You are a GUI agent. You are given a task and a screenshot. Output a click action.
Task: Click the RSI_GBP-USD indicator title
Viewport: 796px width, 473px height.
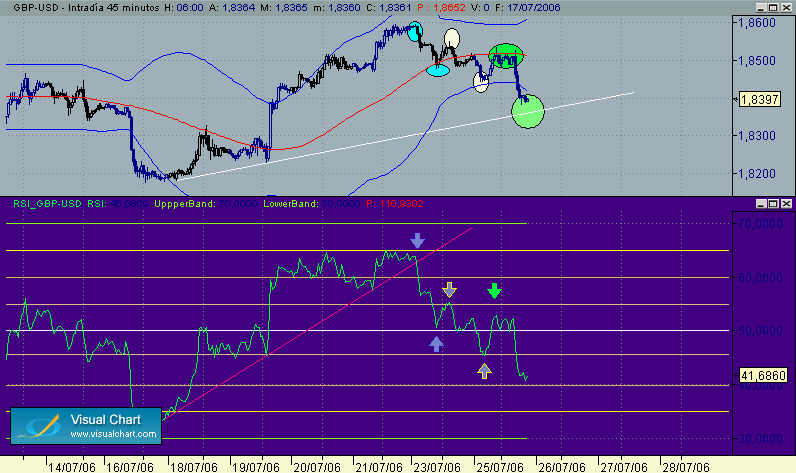click(47, 204)
